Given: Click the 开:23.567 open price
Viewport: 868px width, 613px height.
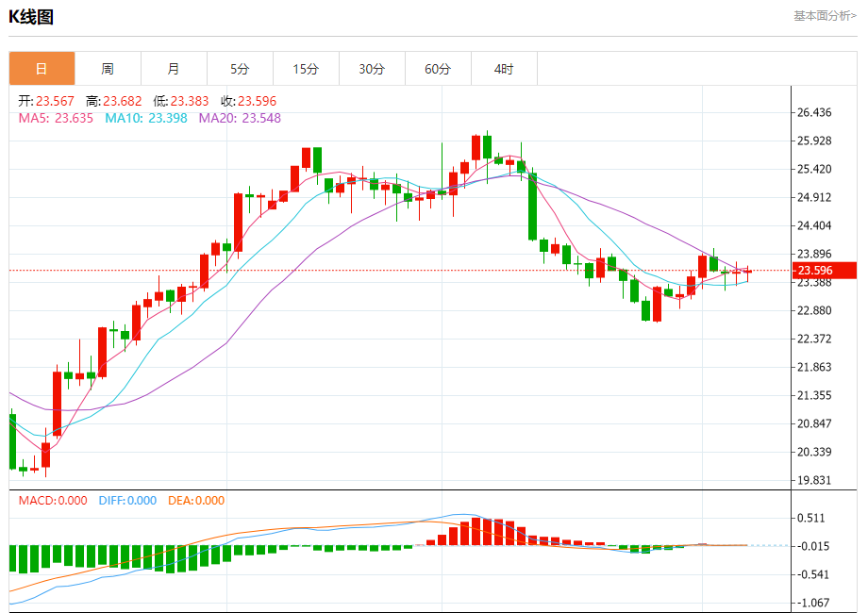Looking at the screenshot, I should pos(46,101).
